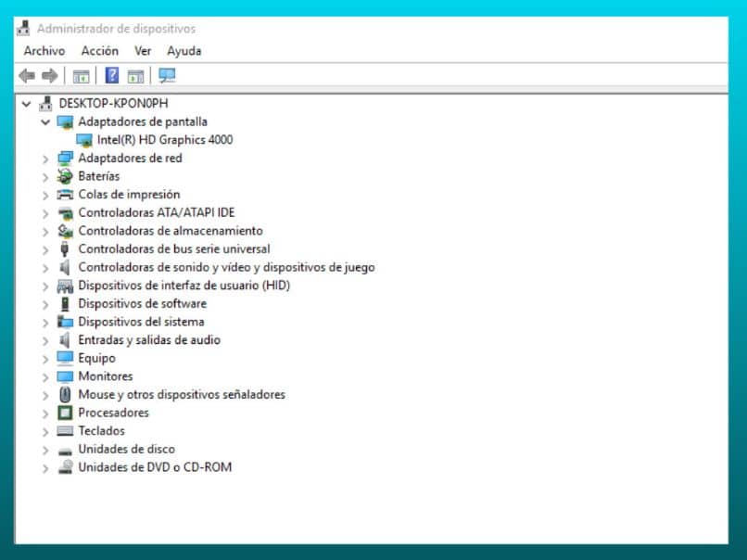Click the Adaptadores de red network icon

[65, 159]
